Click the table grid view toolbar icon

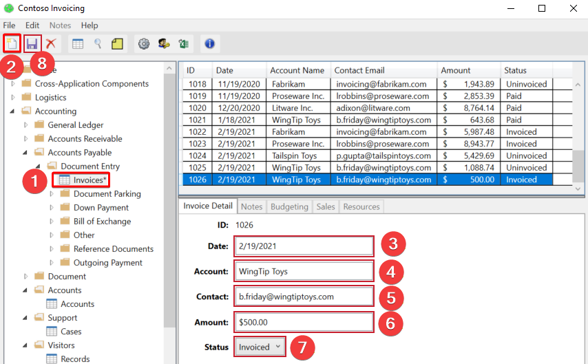[78, 43]
